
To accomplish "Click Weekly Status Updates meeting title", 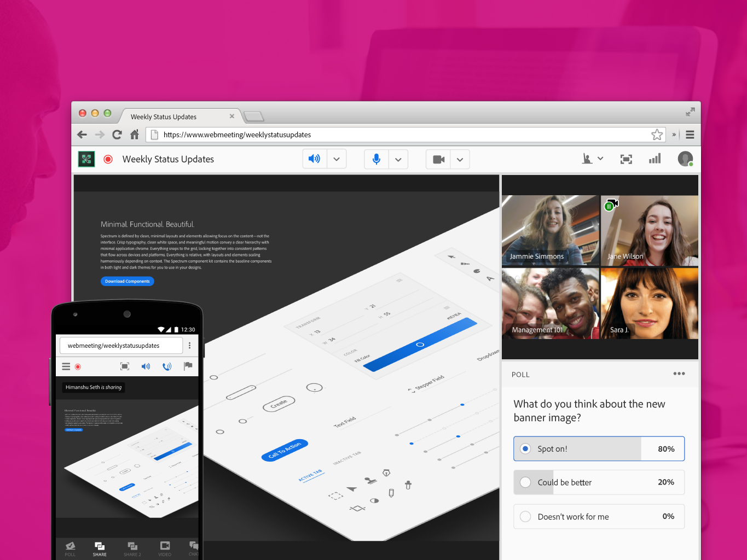I will pyautogui.click(x=168, y=159).
